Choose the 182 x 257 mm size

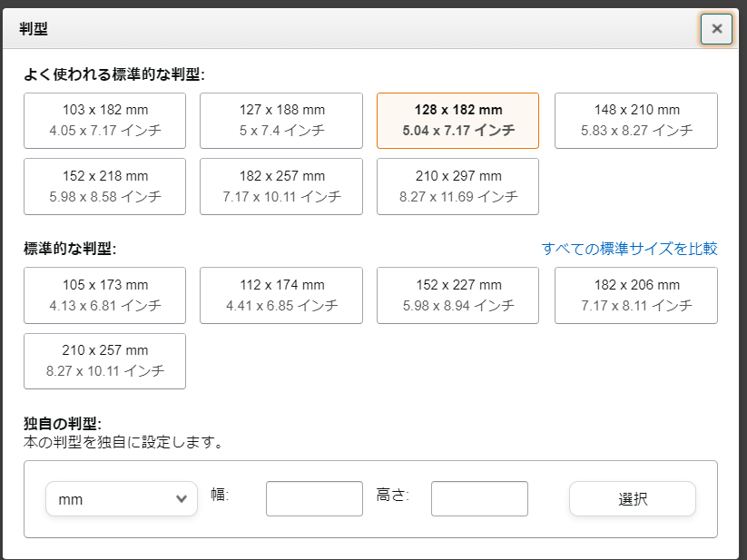(x=281, y=187)
